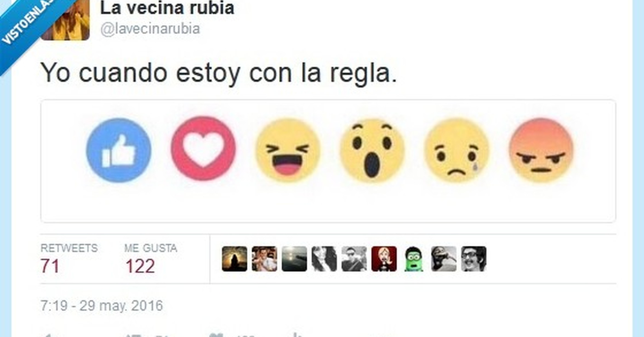
Task: Click the red heart Love reaction
Action: [x=203, y=148]
